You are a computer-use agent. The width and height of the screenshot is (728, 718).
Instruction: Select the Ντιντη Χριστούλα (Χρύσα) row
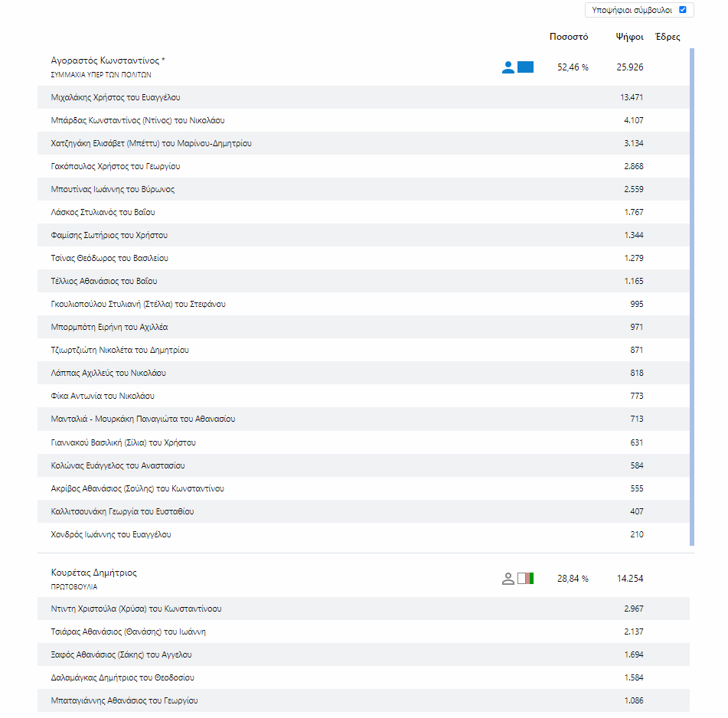click(x=136, y=609)
